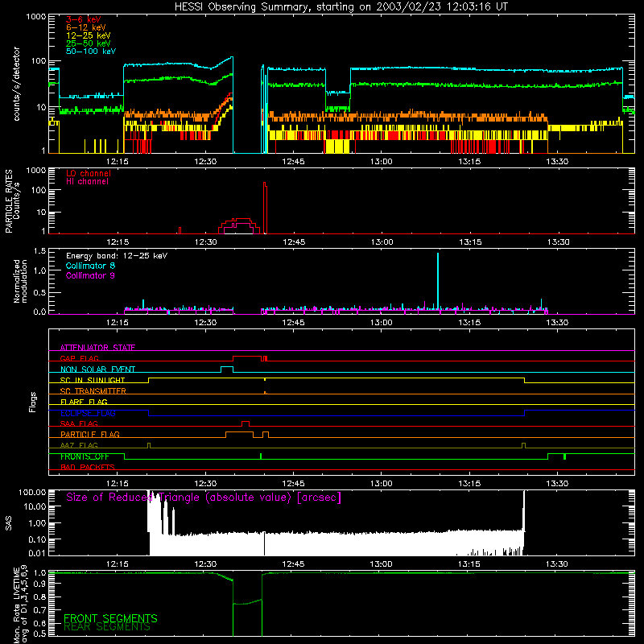This screenshot has width=644, height=644.
Task: Click the Flags axis label
Action: [32, 402]
